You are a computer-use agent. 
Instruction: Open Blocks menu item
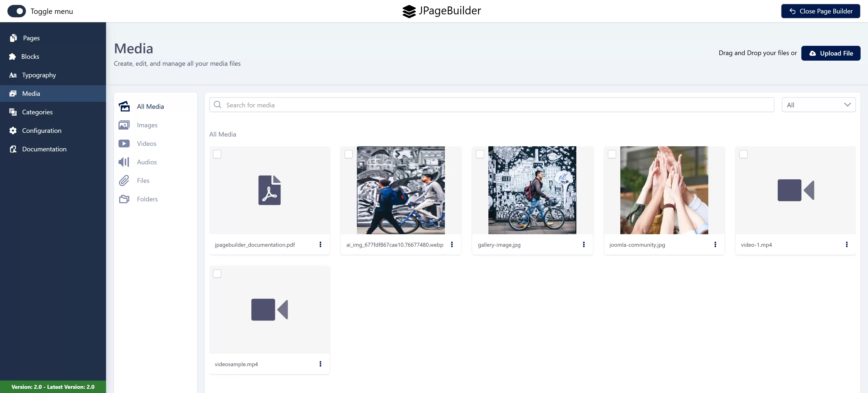point(53,56)
